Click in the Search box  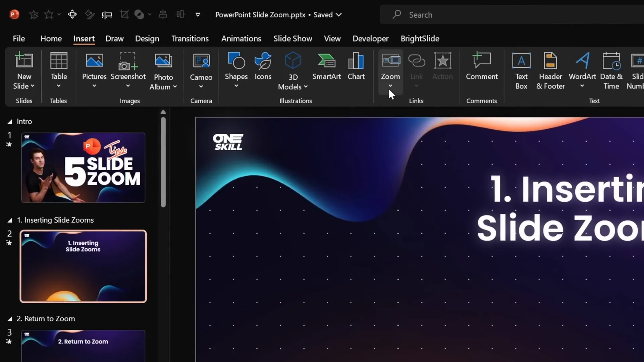pos(512,15)
